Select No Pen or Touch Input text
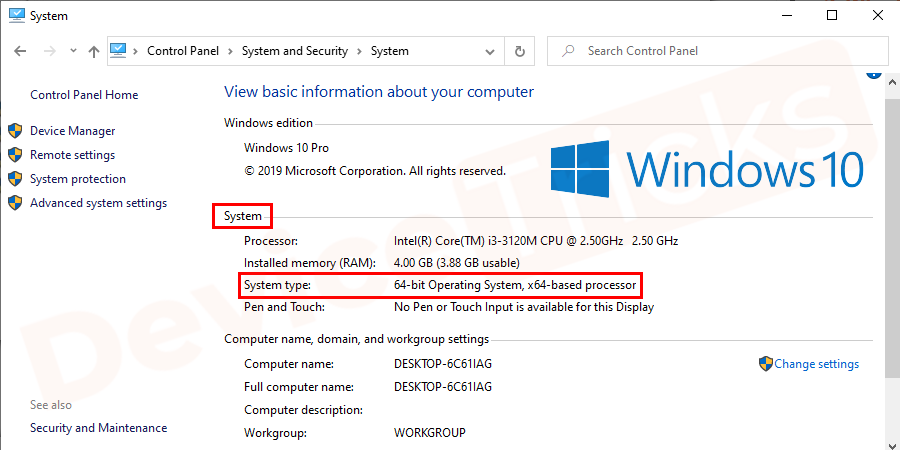The height and width of the screenshot is (450, 900). tap(524, 307)
